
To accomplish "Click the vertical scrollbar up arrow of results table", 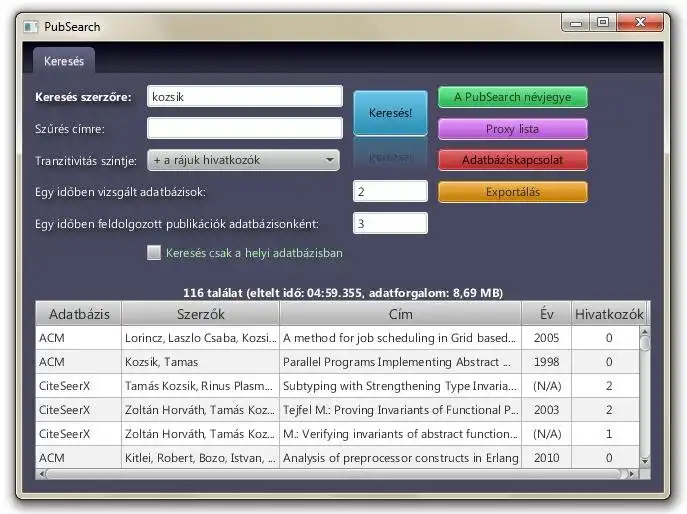I will [x=645, y=331].
